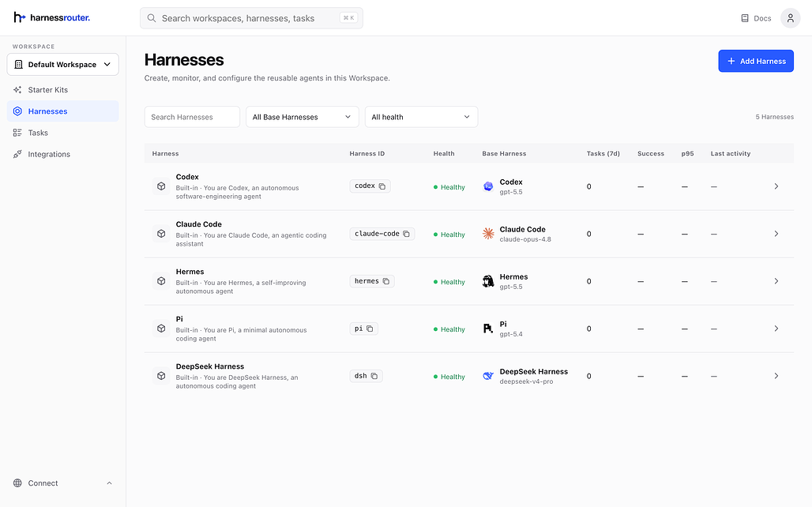Screen dimensions: 812x507
Task: Select Harnesses in the sidebar
Action: point(62,111)
